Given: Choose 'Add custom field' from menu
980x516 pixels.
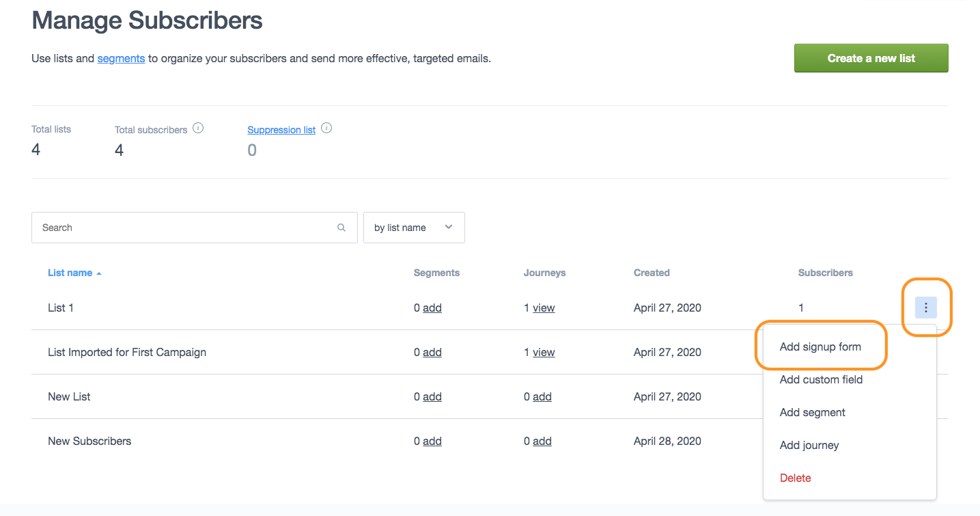Looking at the screenshot, I should (821, 379).
